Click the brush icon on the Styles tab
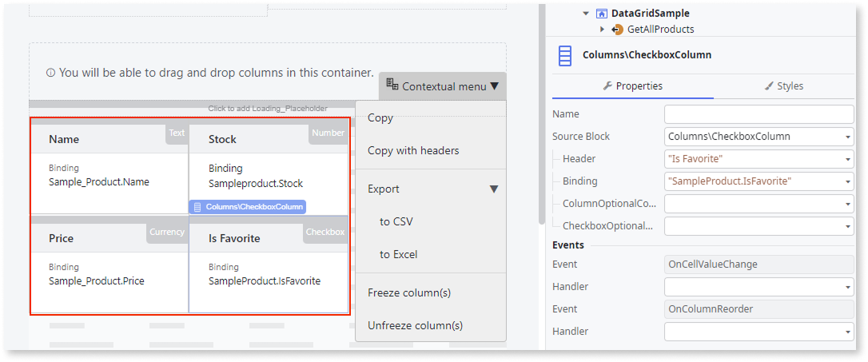The height and width of the screenshot is (362, 868). 768,86
